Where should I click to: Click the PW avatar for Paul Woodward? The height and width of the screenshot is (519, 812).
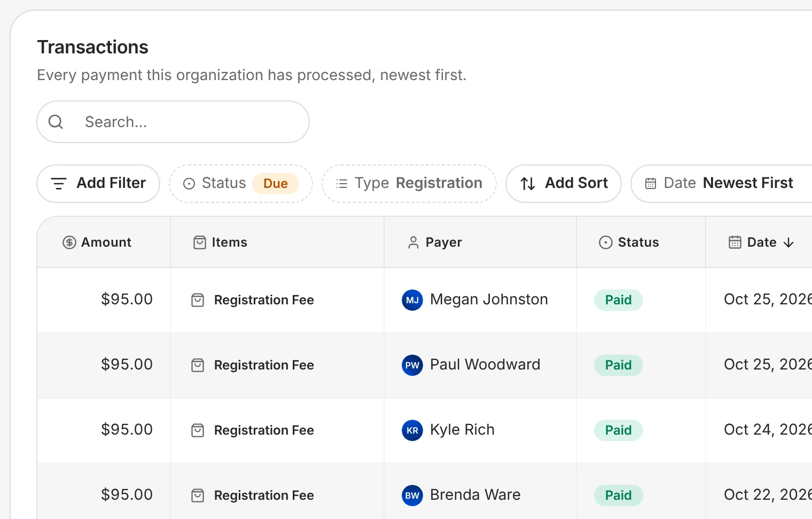(412, 365)
